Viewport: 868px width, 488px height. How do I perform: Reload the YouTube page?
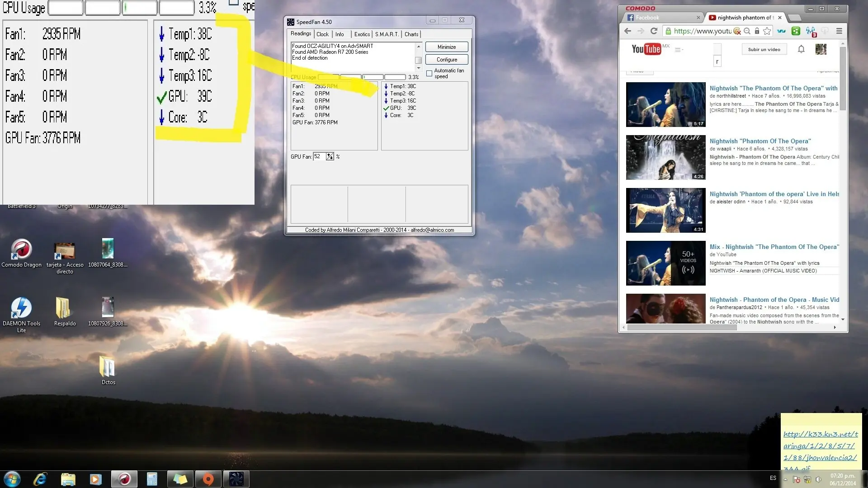point(654,31)
